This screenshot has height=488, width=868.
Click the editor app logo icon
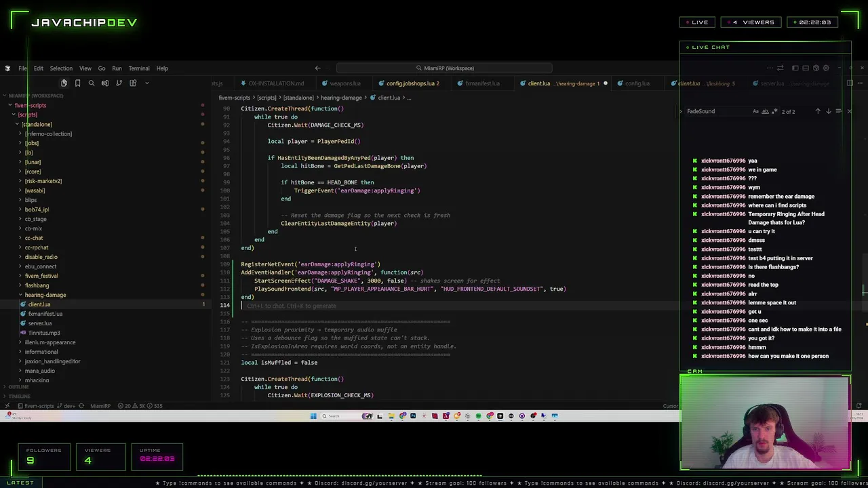pos(7,68)
